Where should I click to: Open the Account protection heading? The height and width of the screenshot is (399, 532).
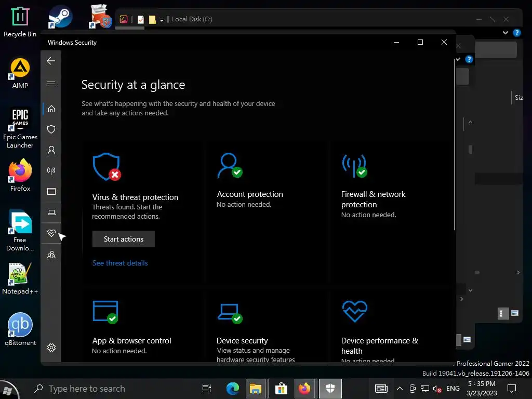click(x=250, y=194)
